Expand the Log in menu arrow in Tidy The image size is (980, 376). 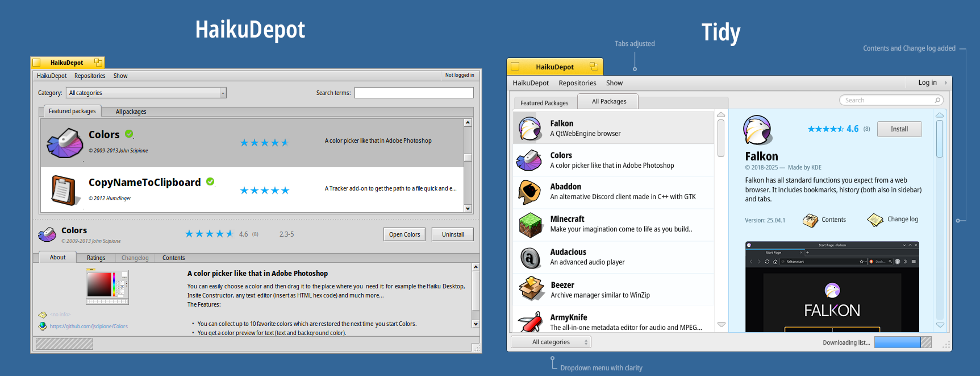coord(946,83)
